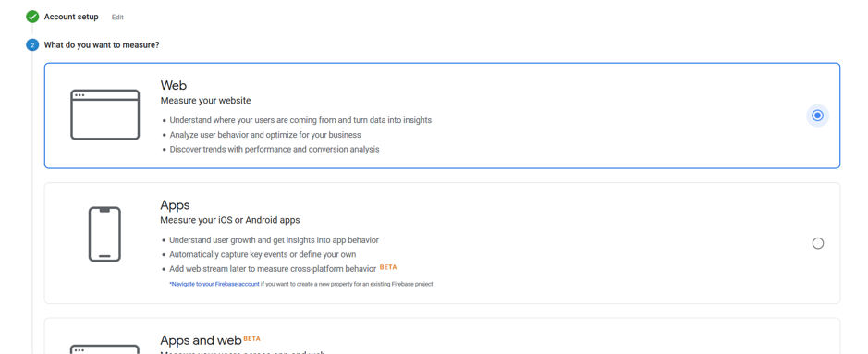Click the What do you want to measure heading

[x=102, y=44]
